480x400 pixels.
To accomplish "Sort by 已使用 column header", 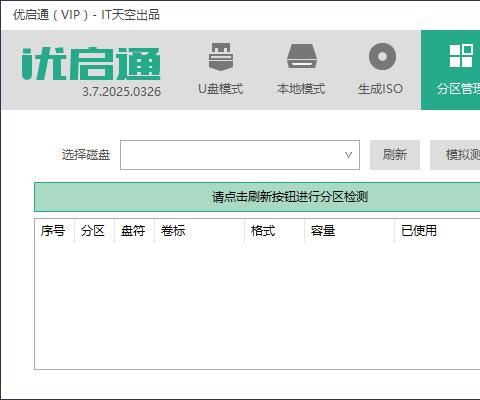I will tap(437, 231).
